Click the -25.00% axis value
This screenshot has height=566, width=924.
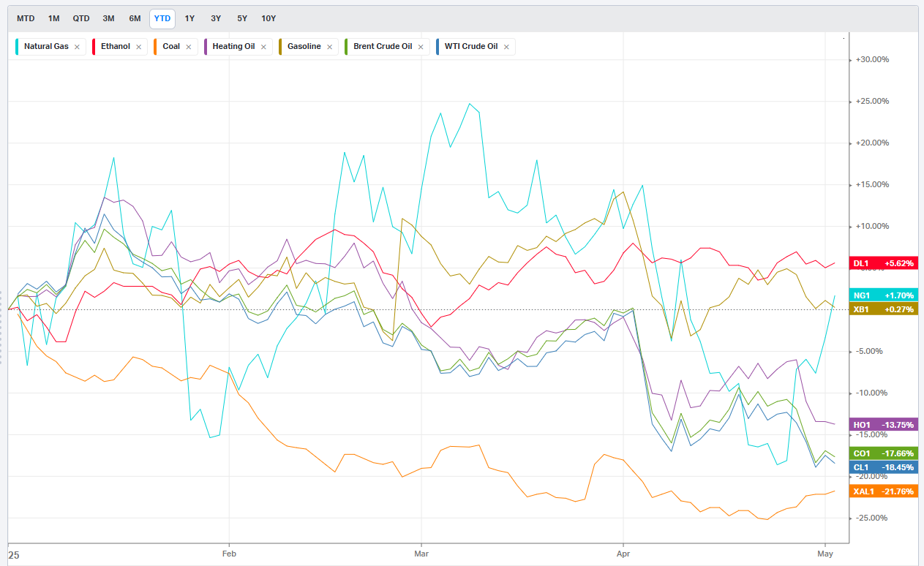click(872, 518)
